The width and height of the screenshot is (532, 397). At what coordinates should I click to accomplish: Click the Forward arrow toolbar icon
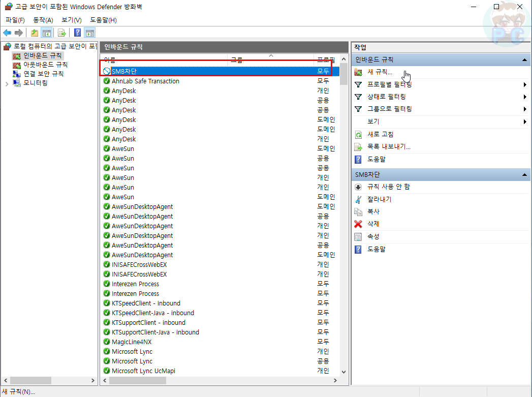pos(19,33)
